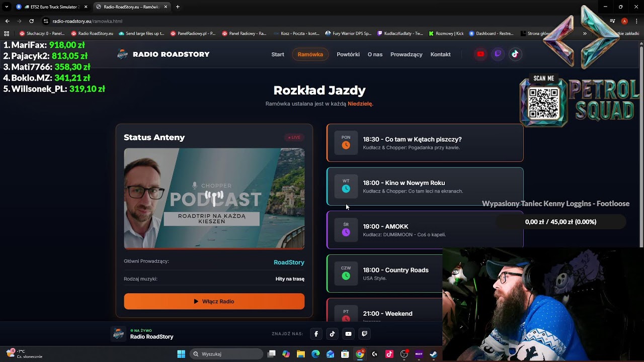644x362 pixels.
Task: Open O nas in the site navigation
Action: (375, 54)
